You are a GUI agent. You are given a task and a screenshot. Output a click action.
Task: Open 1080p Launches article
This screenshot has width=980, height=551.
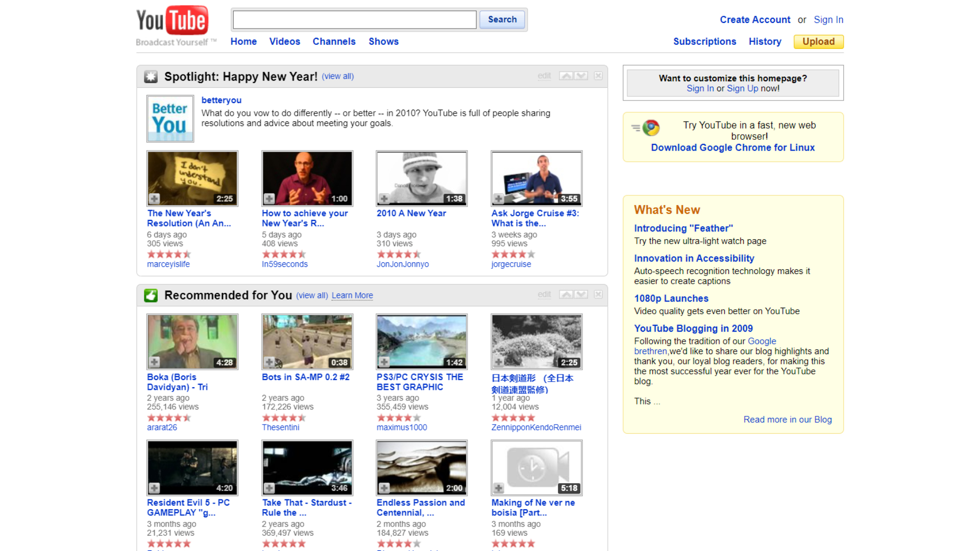pos(671,298)
